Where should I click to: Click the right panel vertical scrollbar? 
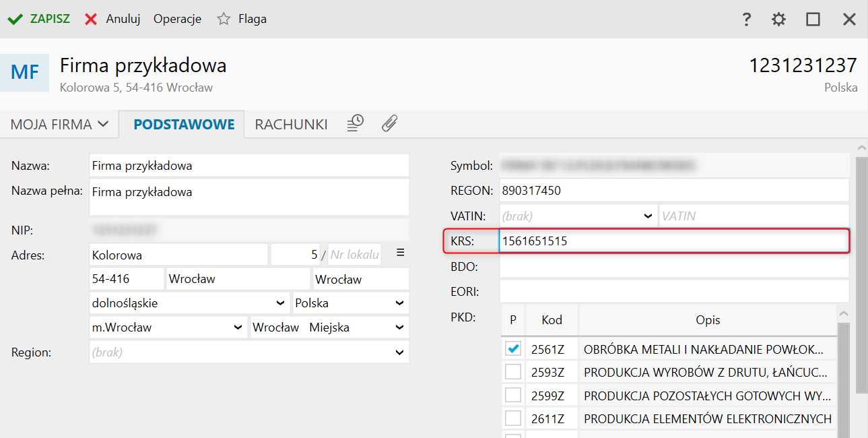coord(861,270)
